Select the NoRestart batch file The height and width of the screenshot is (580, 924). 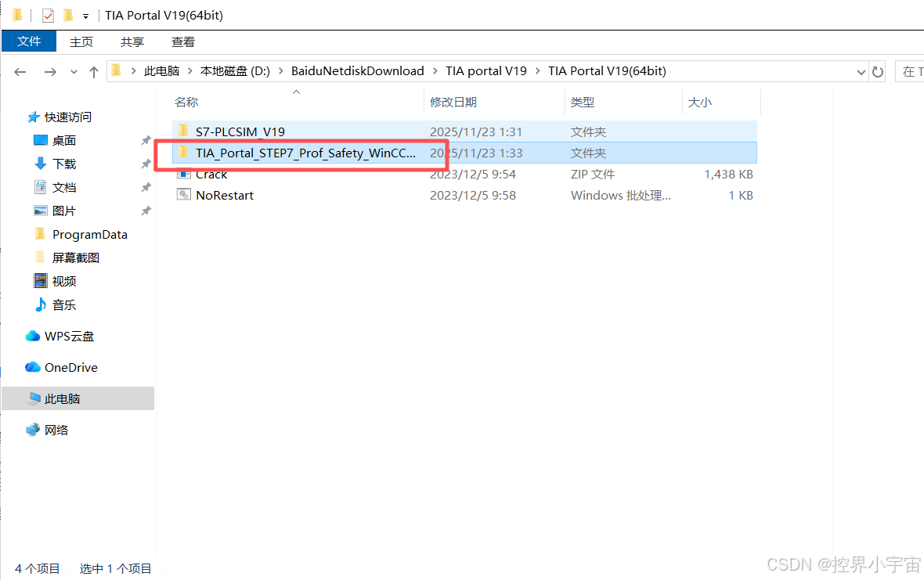click(x=464, y=196)
